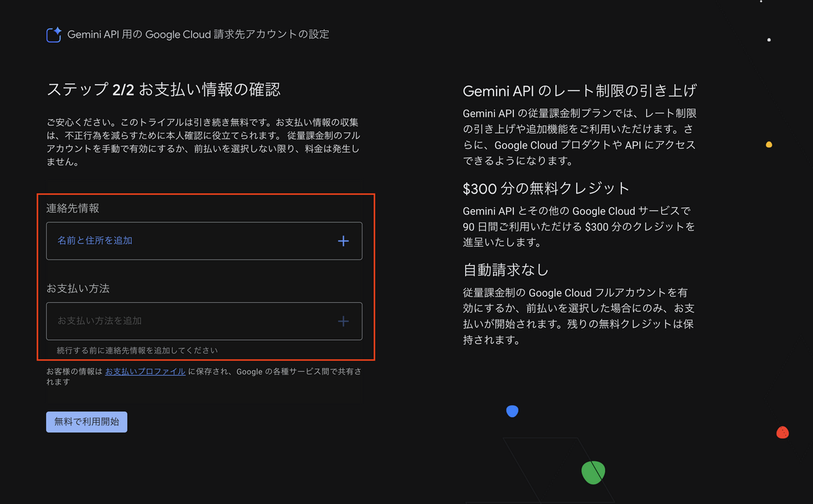Click the white dot in the top right corner

pos(769,39)
